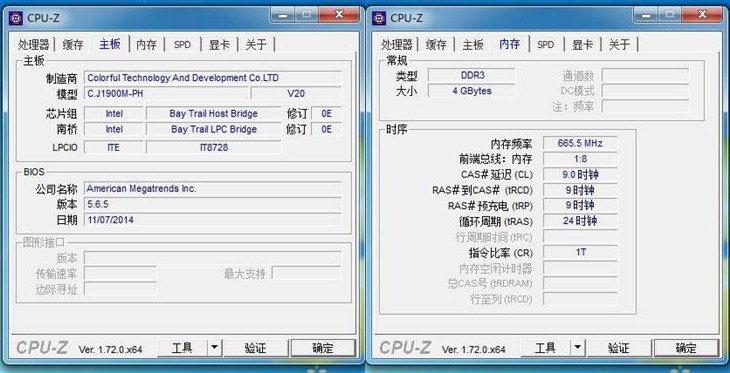
Task: Expand the 工具 dropdown arrow in left window
Action: (214, 347)
